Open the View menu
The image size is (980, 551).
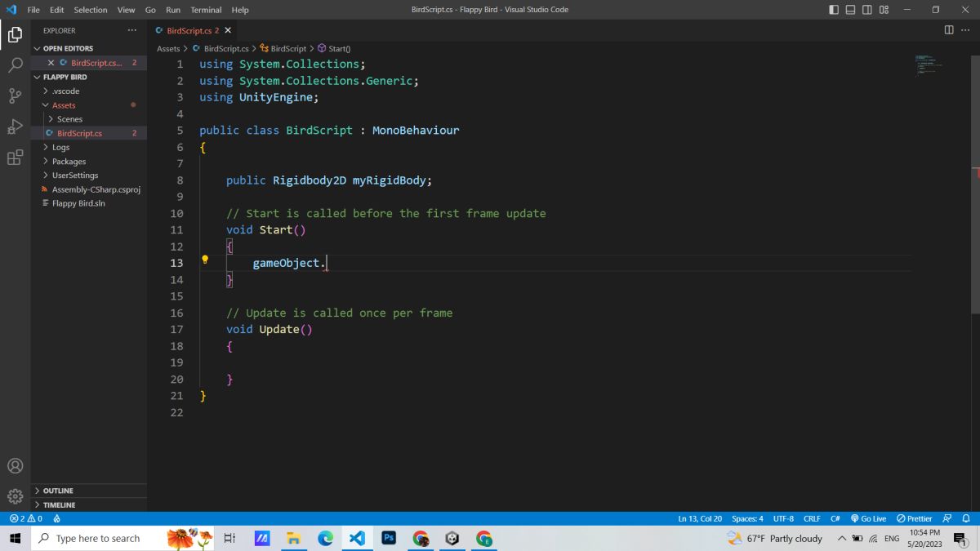[x=126, y=10]
